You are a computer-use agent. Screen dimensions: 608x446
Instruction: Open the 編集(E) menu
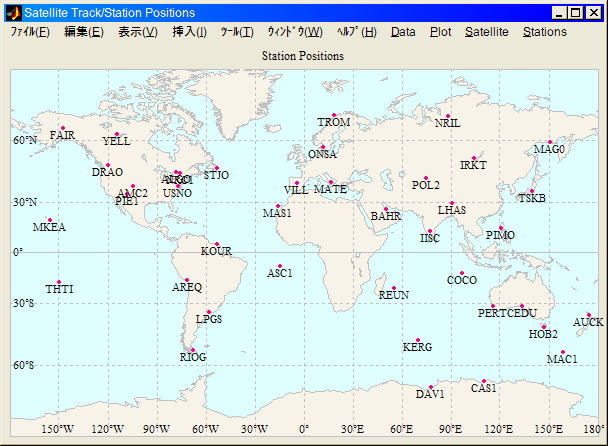pos(83,32)
